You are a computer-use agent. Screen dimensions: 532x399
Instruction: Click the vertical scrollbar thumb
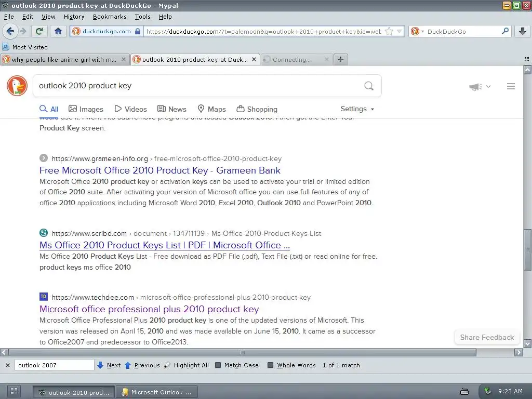point(527,249)
